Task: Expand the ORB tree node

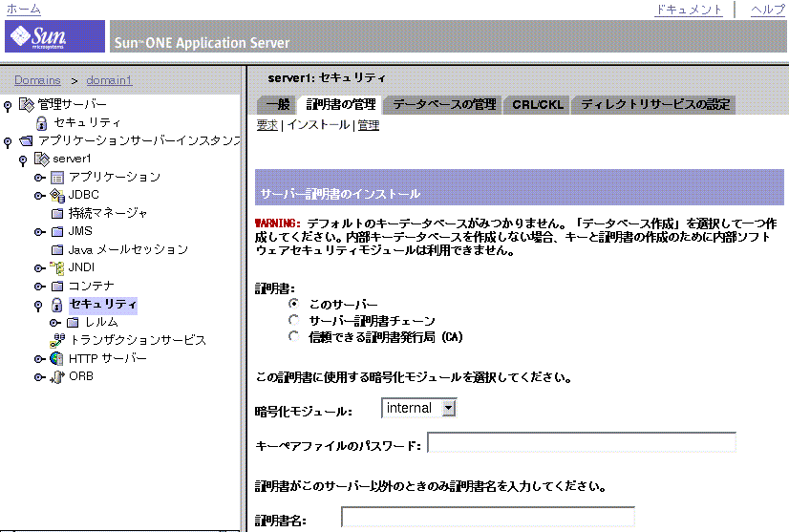Action: point(40,377)
